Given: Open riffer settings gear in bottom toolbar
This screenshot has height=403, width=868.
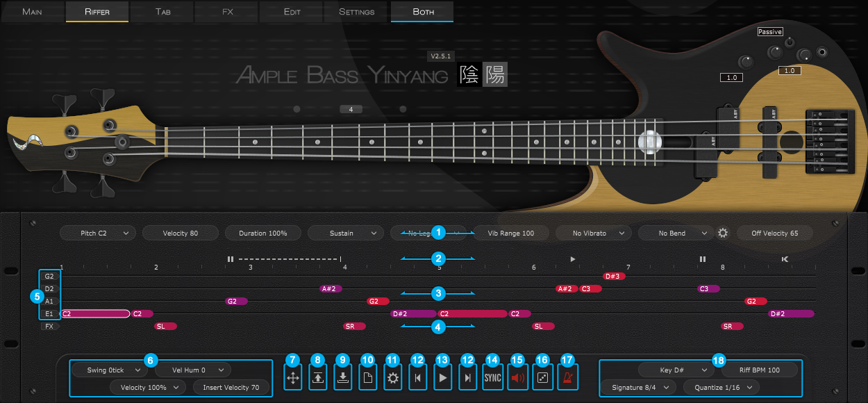Looking at the screenshot, I should (x=393, y=378).
